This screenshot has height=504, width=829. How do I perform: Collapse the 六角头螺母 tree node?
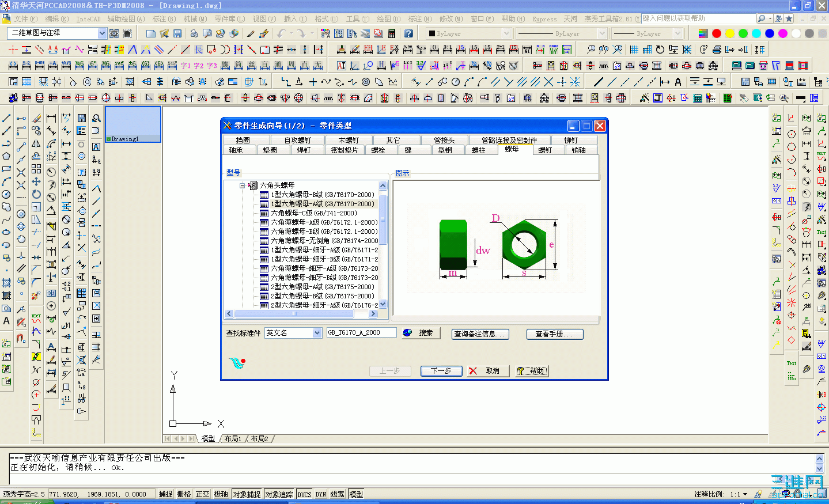tap(243, 185)
